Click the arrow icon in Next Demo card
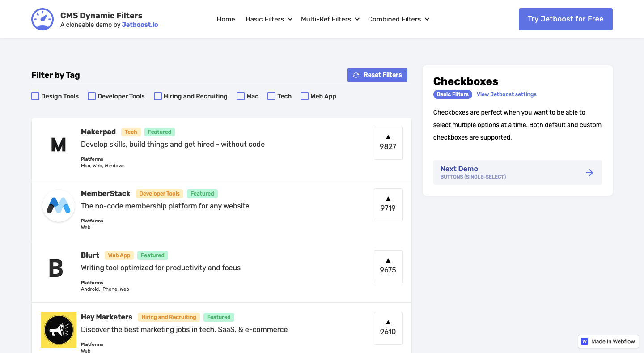Screen dimensions: 644x353 (x=589, y=172)
